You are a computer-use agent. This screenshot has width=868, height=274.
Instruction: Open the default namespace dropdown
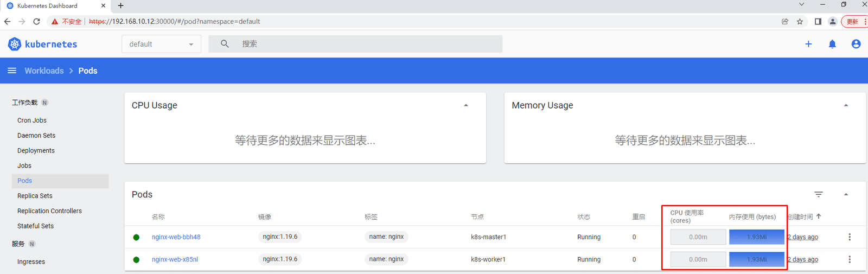click(x=161, y=44)
